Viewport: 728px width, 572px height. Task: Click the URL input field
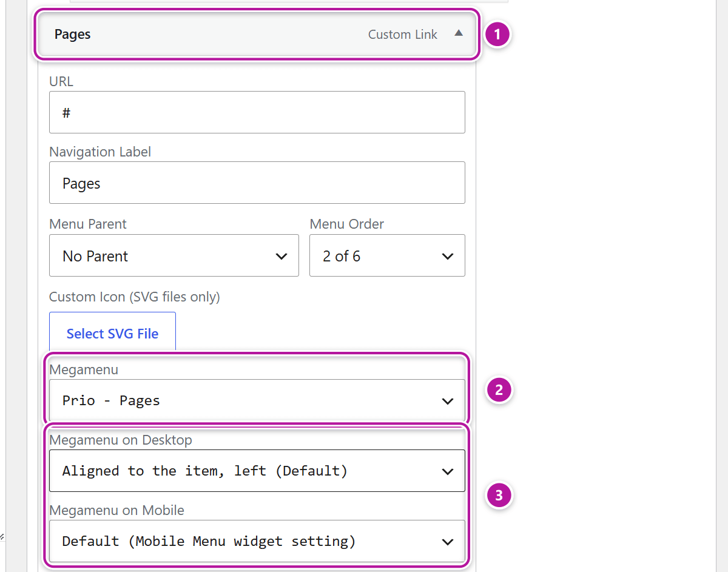point(257,112)
